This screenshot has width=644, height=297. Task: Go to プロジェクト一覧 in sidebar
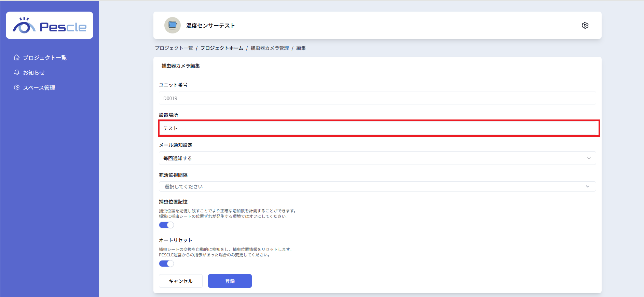click(x=45, y=58)
